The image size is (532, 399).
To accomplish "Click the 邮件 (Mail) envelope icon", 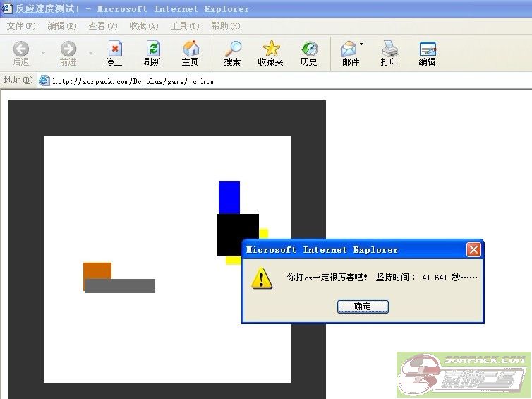I will pos(349,49).
